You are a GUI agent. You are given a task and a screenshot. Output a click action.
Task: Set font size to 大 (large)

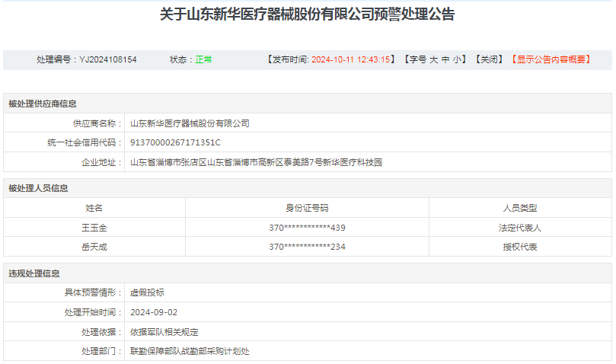(433, 59)
